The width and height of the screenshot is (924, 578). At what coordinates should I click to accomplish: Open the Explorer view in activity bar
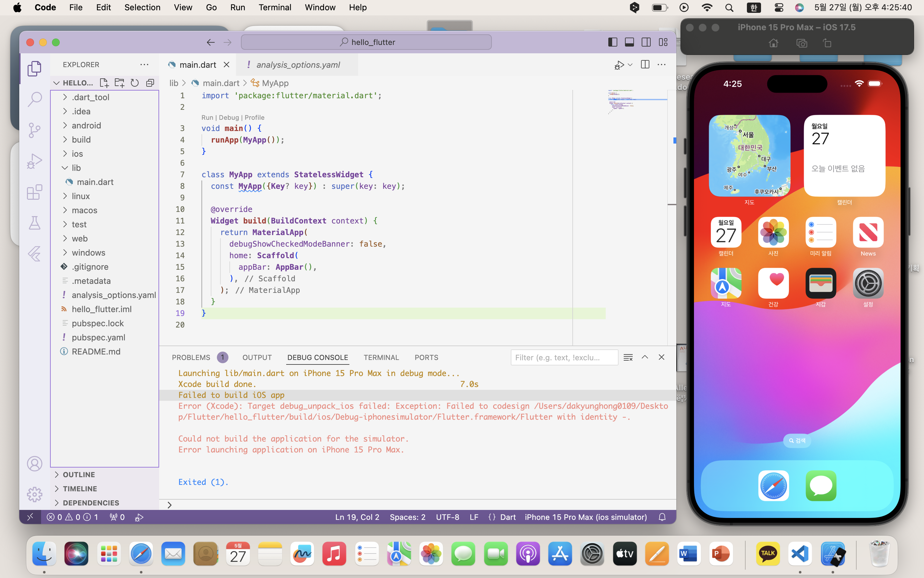tap(34, 68)
